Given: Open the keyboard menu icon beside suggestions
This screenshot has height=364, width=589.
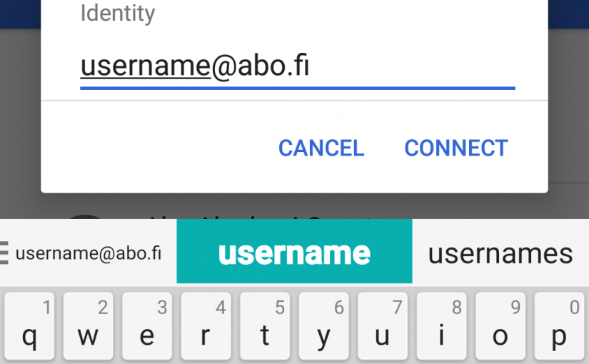Looking at the screenshot, I should tap(4, 253).
